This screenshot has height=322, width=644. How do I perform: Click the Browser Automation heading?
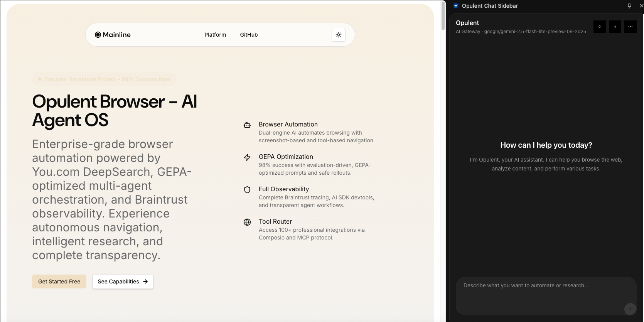pyautogui.click(x=288, y=124)
